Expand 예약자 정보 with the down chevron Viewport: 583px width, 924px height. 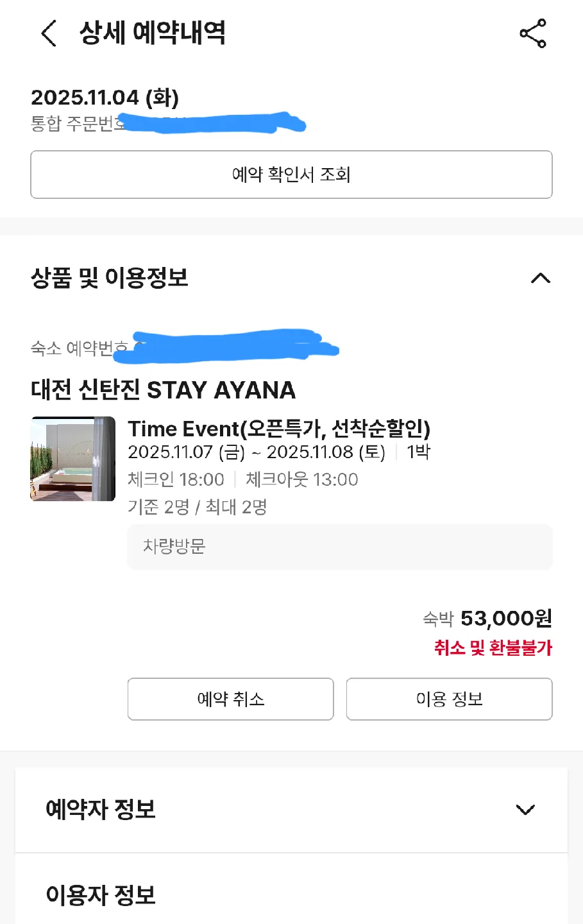click(x=525, y=810)
